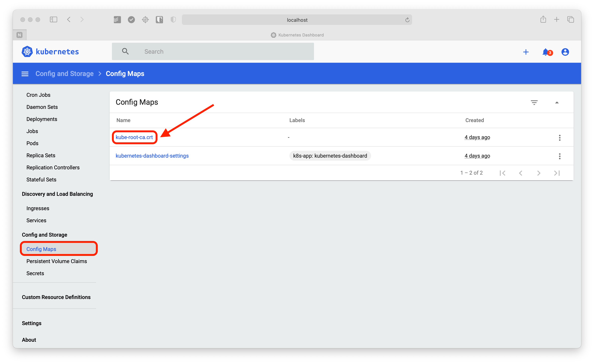
Task: Open Daemon Sets in sidebar
Action: pos(42,107)
